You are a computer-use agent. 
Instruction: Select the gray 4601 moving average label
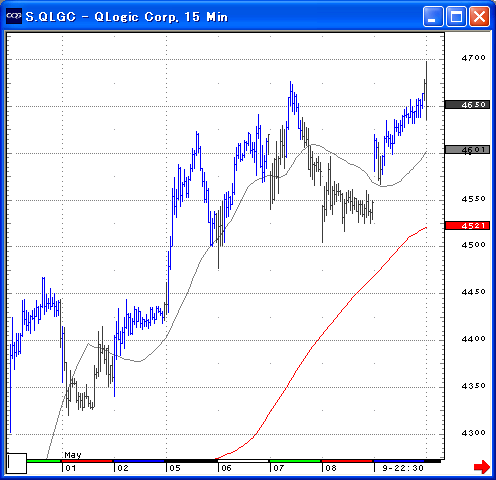(467, 150)
